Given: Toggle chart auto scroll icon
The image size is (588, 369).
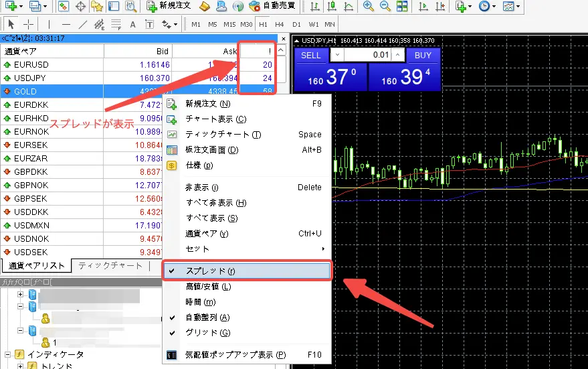Looking at the screenshot, I should 423,6.
